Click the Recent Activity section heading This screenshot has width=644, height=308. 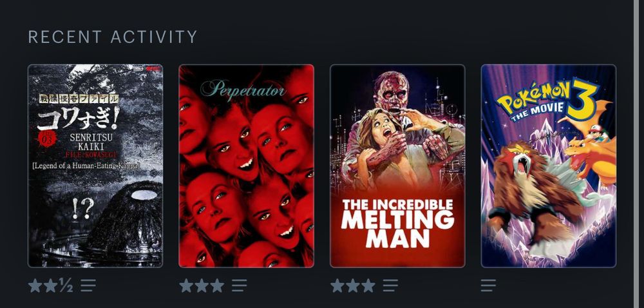113,37
